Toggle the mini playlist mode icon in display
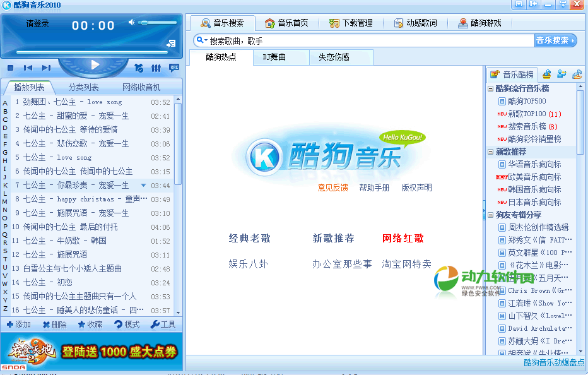Viewport: 588px width, 375px height. [x=171, y=44]
